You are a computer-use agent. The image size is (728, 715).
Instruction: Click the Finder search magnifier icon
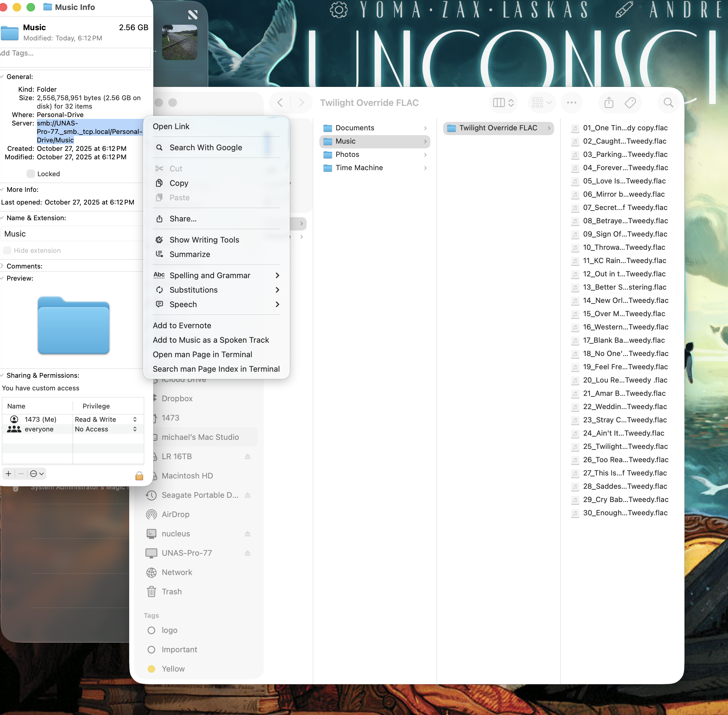[x=668, y=103]
